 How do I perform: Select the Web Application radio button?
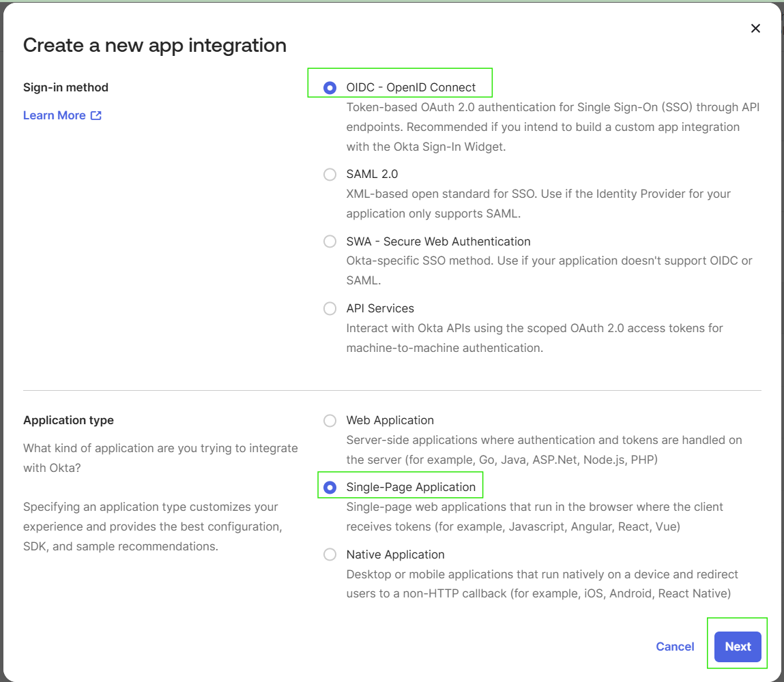pyautogui.click(x=330, y=421)
